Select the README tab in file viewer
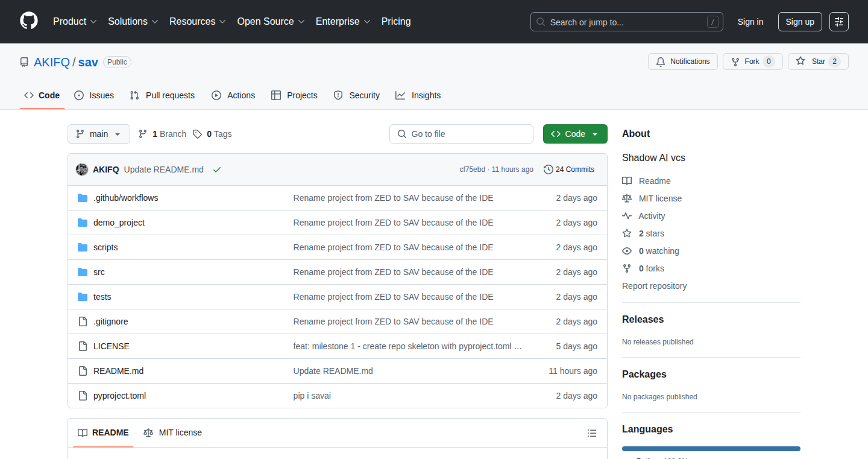868x459 pixels. coord(103,432)
